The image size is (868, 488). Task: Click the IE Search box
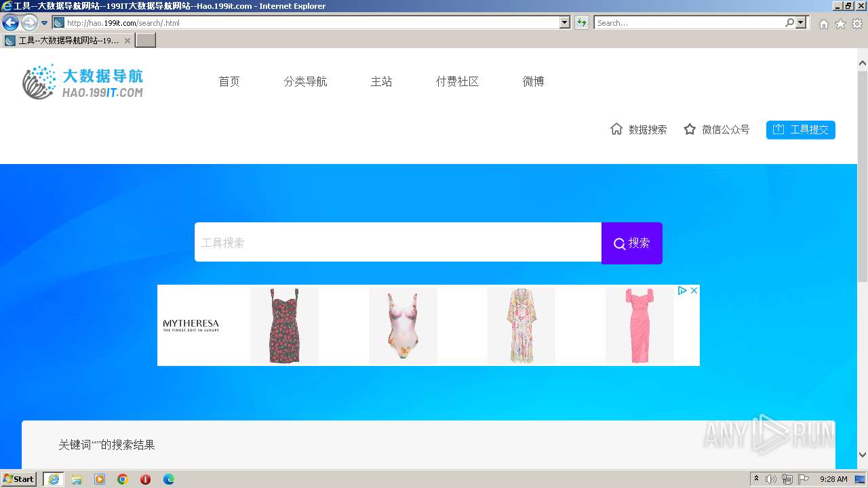pos(689,22)
